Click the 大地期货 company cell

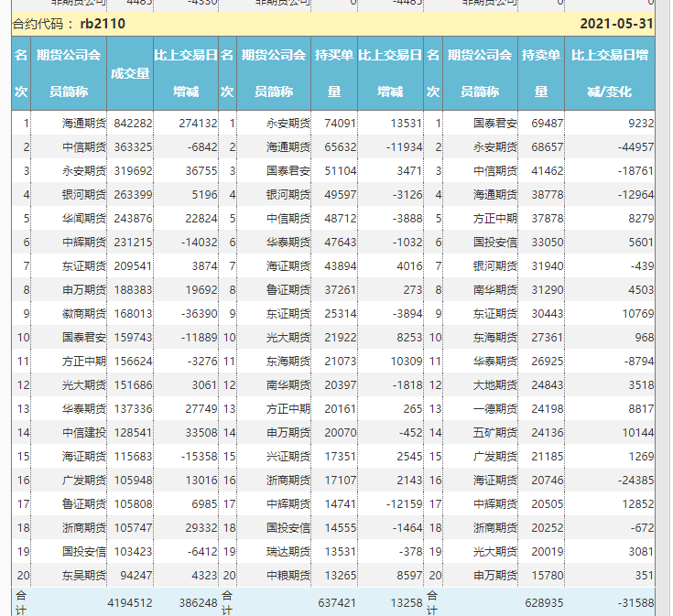point(494,384)
